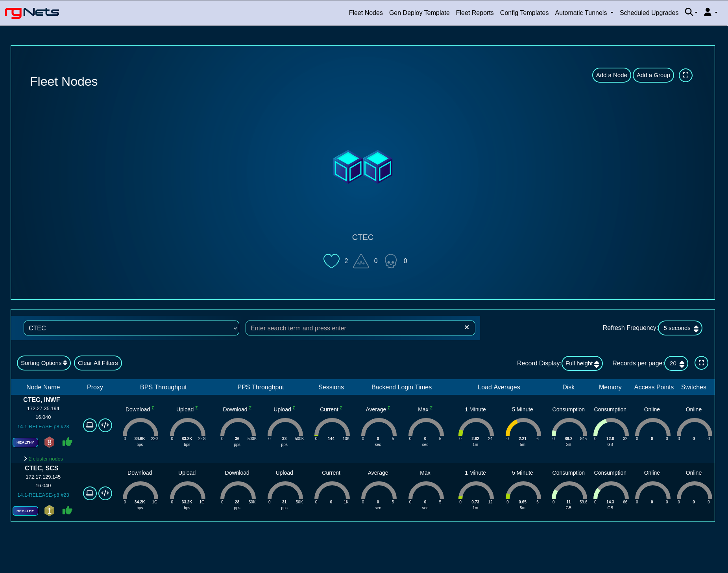Open CTEC, SCS node link
The image size is (728, 573).
42,468
